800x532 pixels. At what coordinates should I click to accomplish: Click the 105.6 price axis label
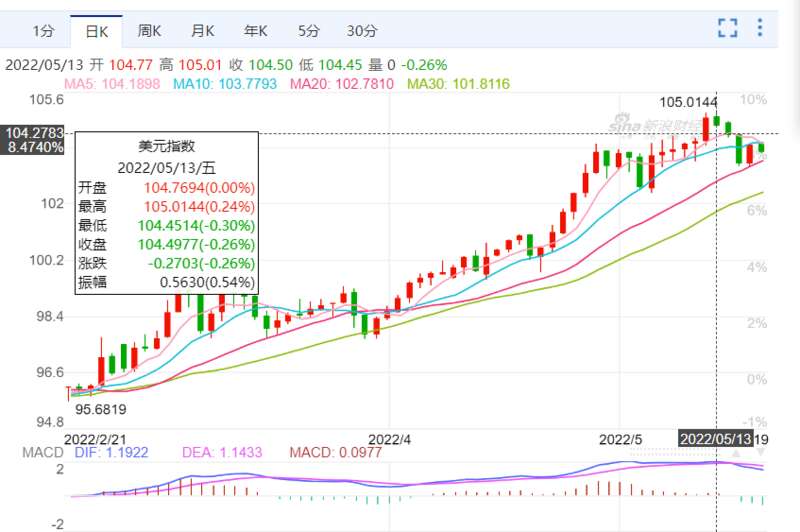(46, 99)
